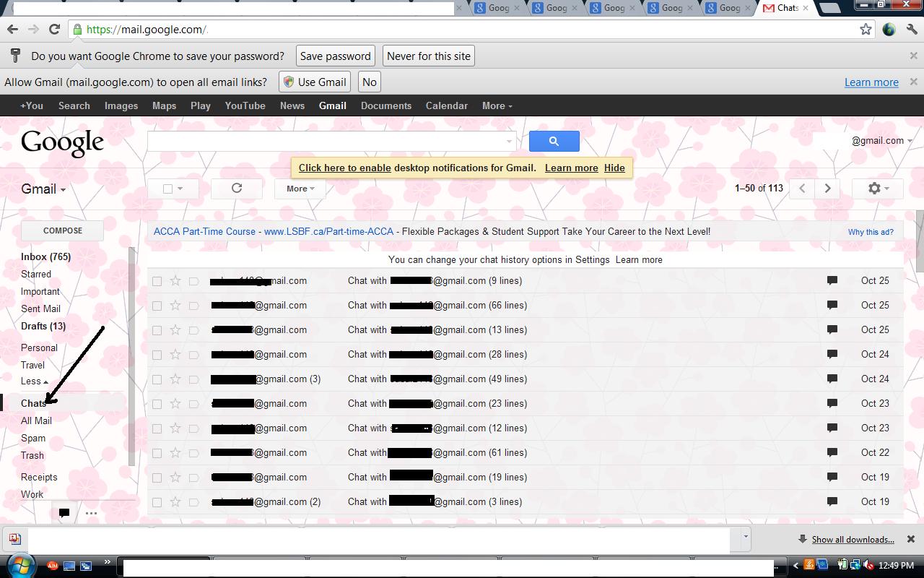Click the newer conversations arrow
Viewport: 924px width, 578px height.
[801, 188]
